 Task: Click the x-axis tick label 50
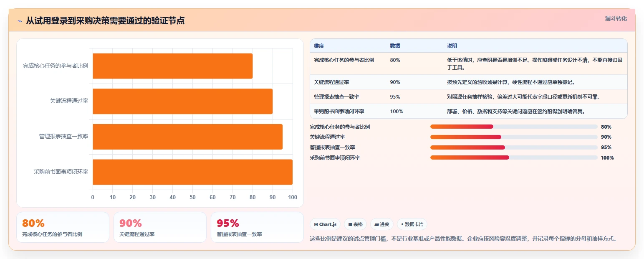(x=192, y=197)
